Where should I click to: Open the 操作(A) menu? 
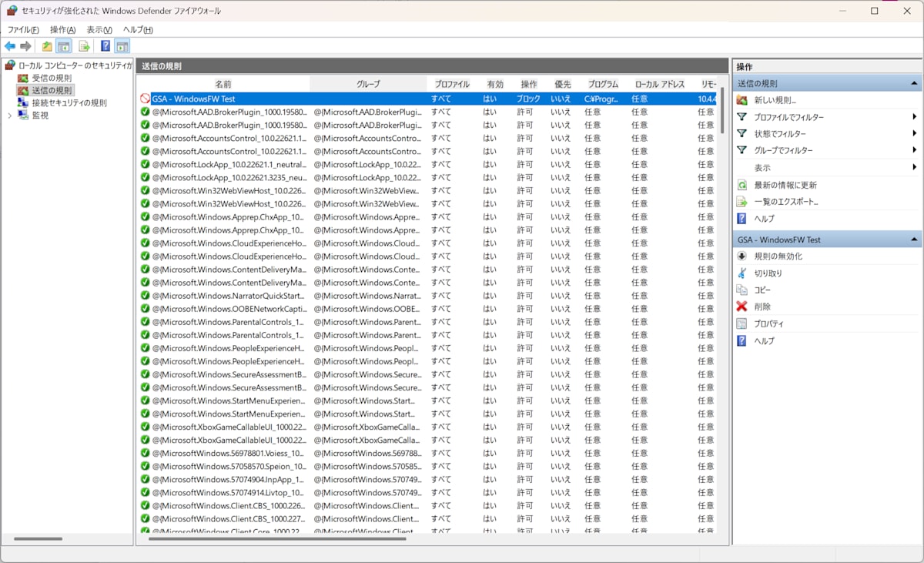tap(62, 30)
